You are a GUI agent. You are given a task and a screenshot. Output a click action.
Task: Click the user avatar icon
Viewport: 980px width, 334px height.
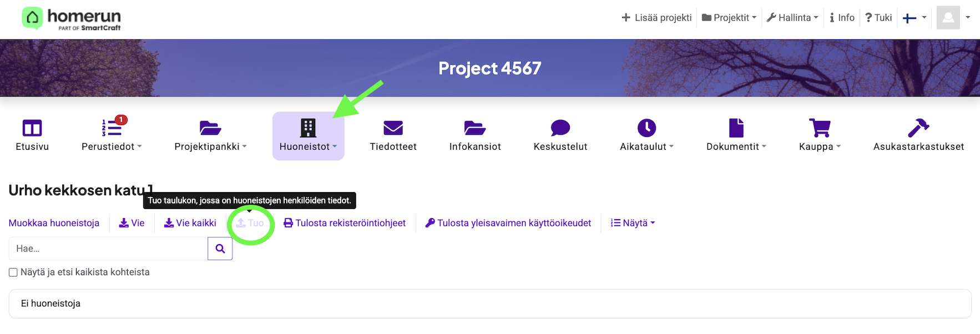948,18
